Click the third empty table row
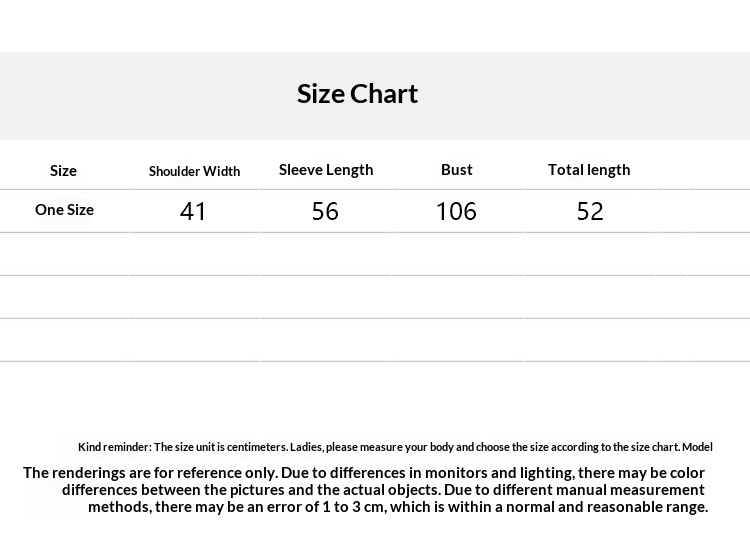 point(375,340)
